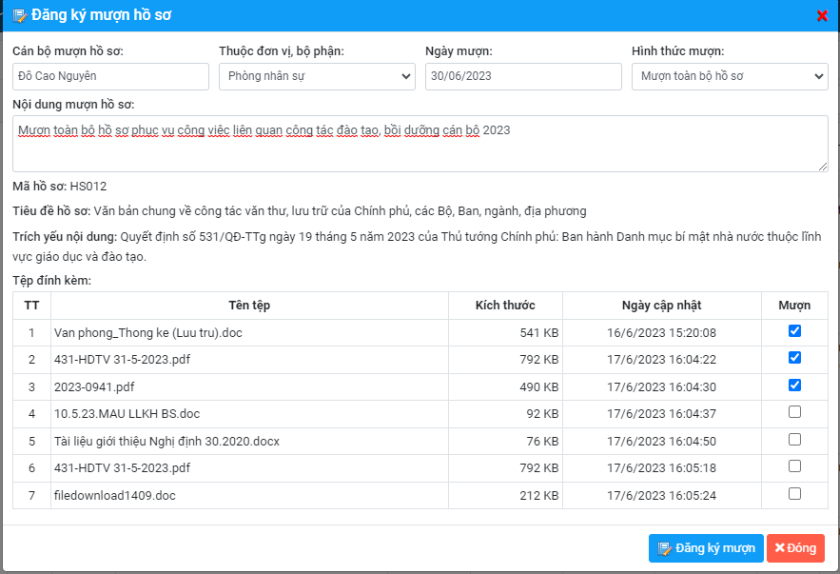Click the Kích thước column header
Image resolution: width=840 pixels, height=574 pixels.
point(505,305)
